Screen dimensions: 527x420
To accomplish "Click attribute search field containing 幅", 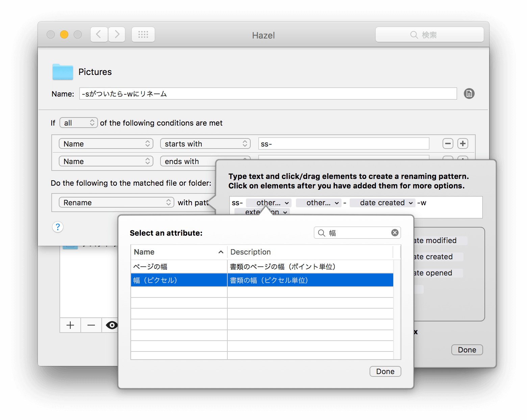I will (x=357, y=233).
